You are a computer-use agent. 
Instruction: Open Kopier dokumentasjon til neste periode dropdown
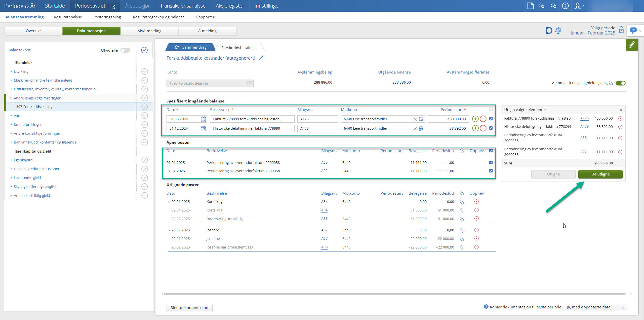tap(595, 307)
